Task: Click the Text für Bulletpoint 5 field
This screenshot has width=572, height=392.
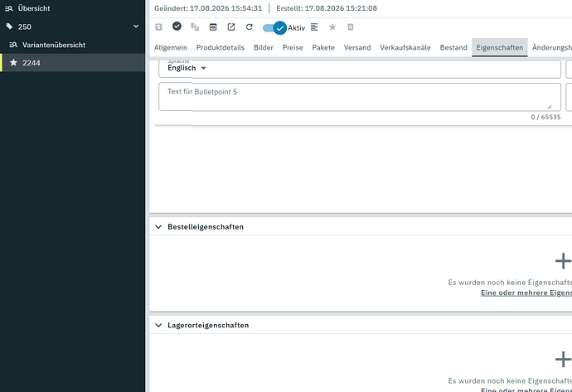Action: (360, 97)
